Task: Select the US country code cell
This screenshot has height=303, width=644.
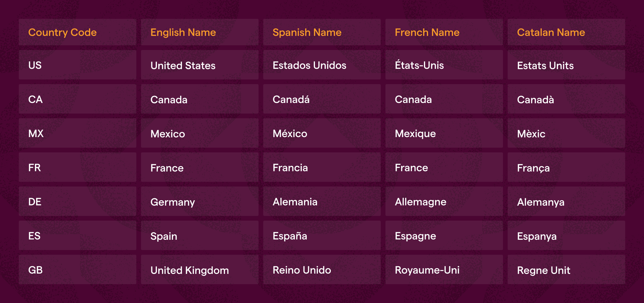Action: [78, 65]
